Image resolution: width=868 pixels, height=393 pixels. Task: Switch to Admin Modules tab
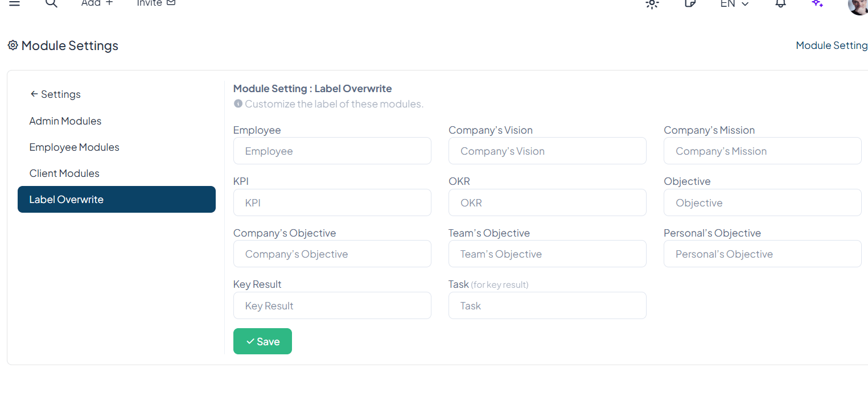pyautogui.click(x=65, y=121)
